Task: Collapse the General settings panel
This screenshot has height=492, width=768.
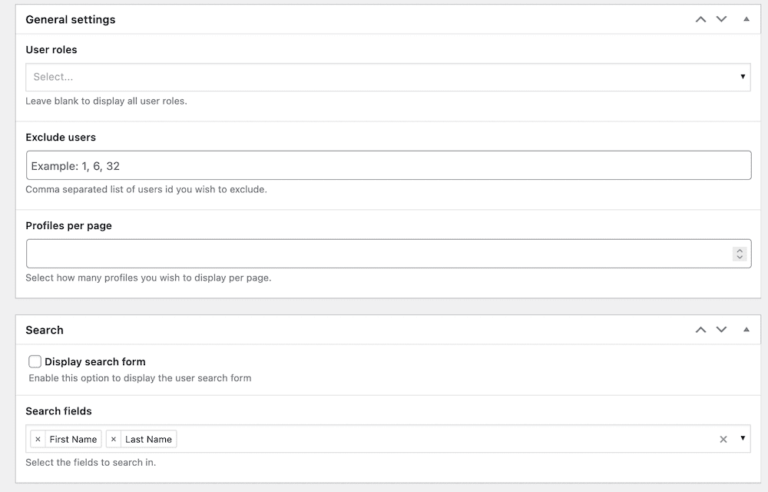Action: point(746,19)
